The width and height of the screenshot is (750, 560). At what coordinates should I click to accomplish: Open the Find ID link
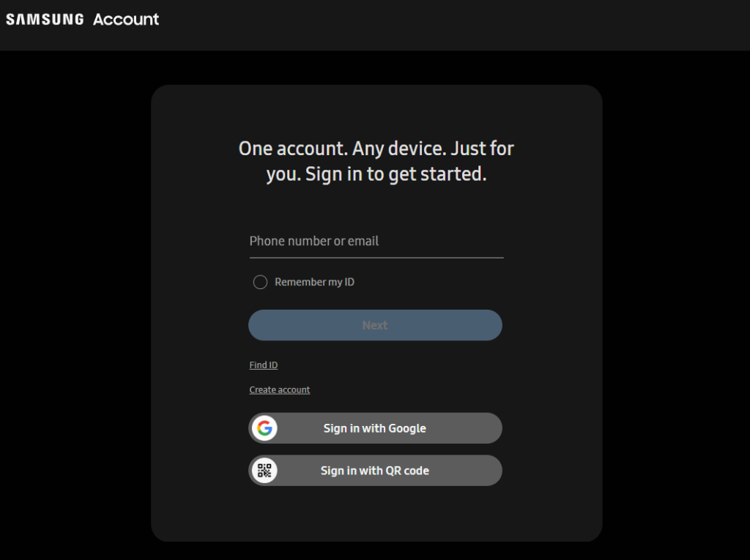click(x=264, y=365)
